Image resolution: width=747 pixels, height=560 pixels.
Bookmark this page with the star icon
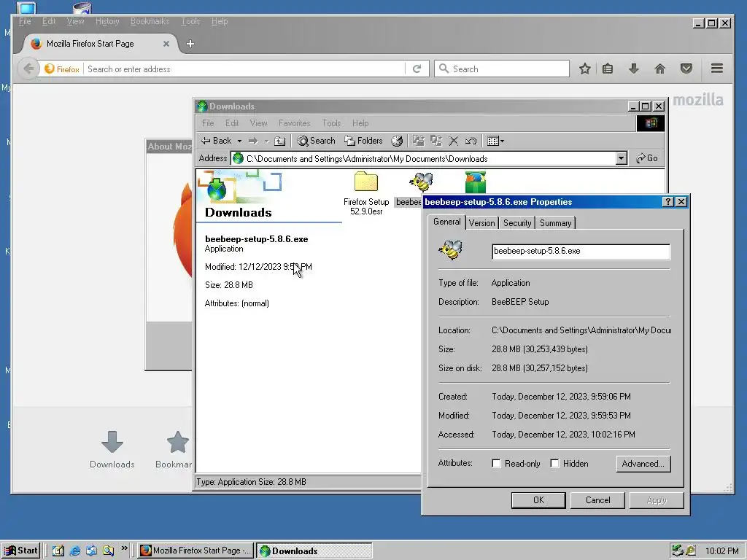coord(585,69)
